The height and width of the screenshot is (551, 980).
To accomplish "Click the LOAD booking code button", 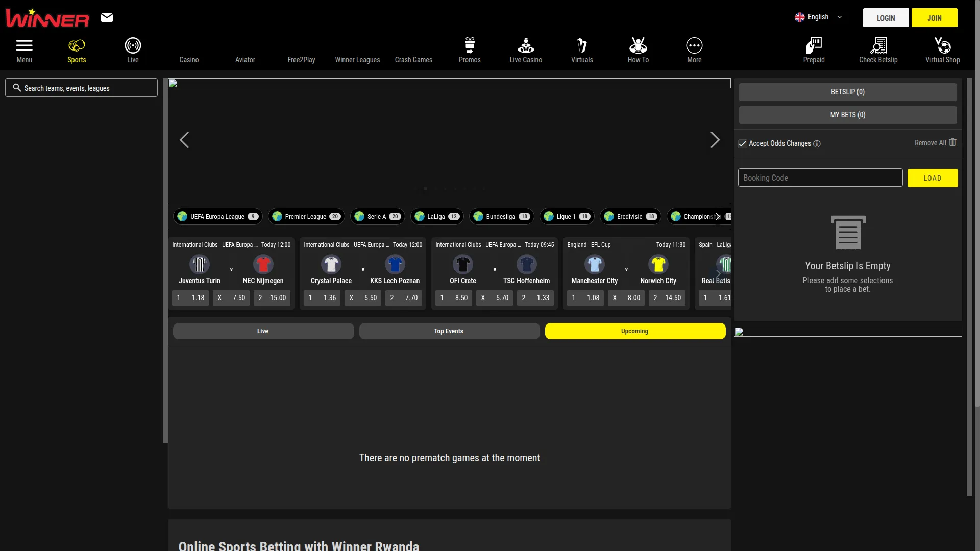I will click(933, 178).
